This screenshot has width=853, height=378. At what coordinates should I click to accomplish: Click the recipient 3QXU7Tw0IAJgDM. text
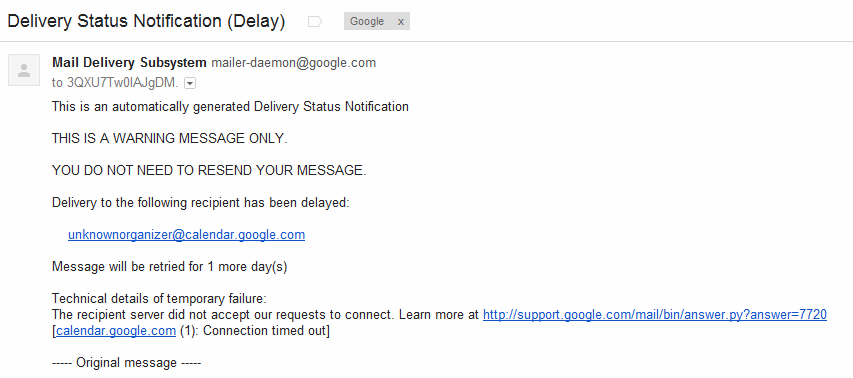click(122, 83)
